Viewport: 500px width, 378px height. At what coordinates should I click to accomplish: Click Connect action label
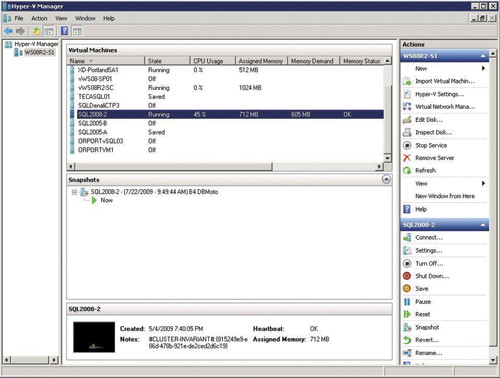point(429,238)
